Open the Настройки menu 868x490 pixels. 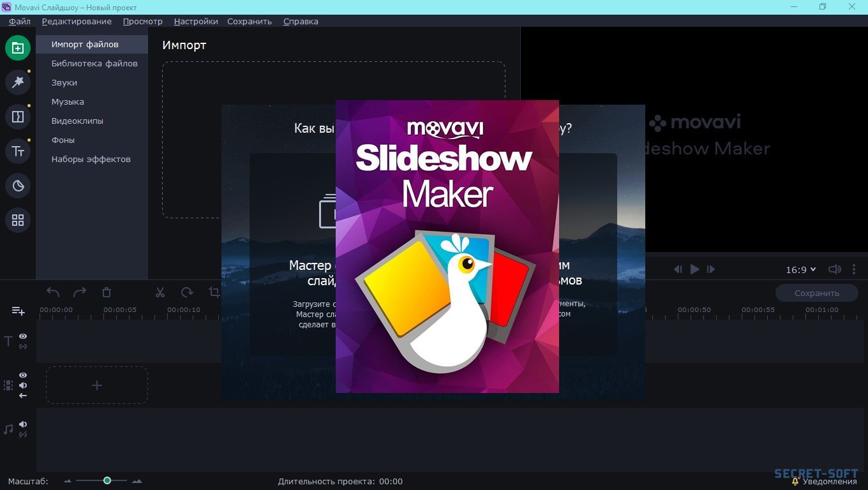(x=196, y=21)
